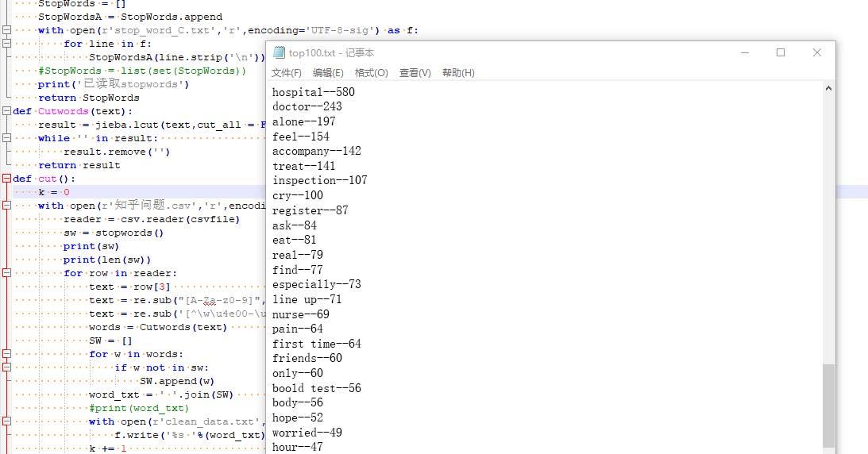Click the 'alone--197' line in Notepad
This screenshot has width=868, height=454.
(303, 121)
